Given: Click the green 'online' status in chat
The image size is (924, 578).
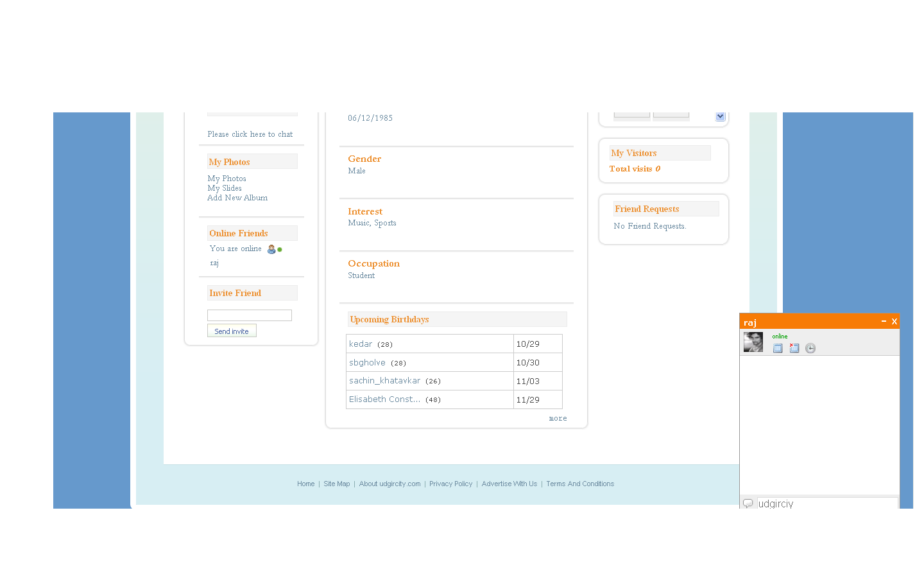Looking at the screenshot, I should [x=780, y=337].
